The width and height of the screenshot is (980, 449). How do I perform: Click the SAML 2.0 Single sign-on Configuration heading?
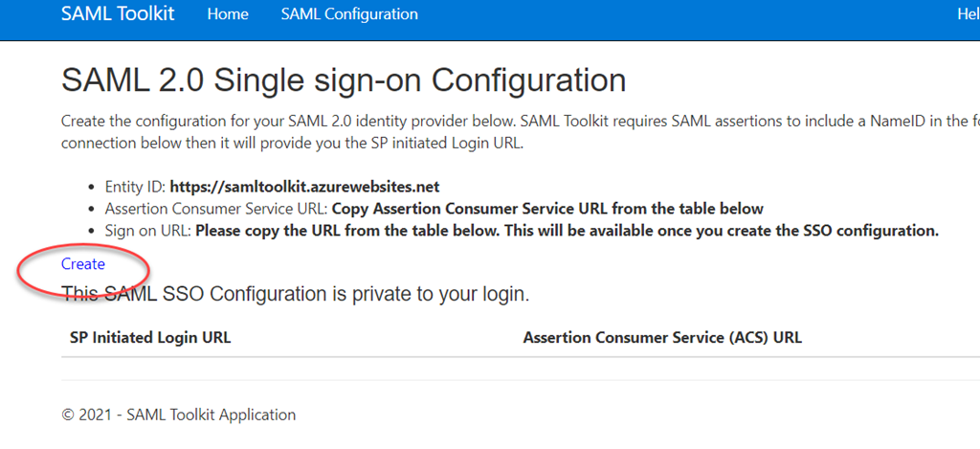tap(344, 80)
